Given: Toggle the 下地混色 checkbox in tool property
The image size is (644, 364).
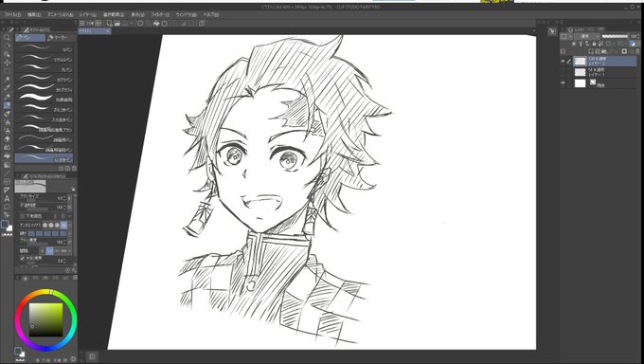Looking at the screenshot, I should click(x=22, y=216).
